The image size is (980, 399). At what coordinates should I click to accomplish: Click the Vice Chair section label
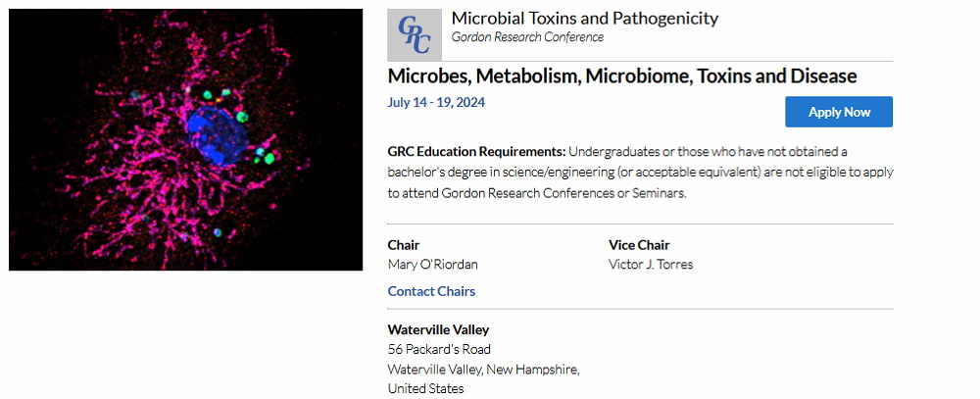[x=639, y=245]
